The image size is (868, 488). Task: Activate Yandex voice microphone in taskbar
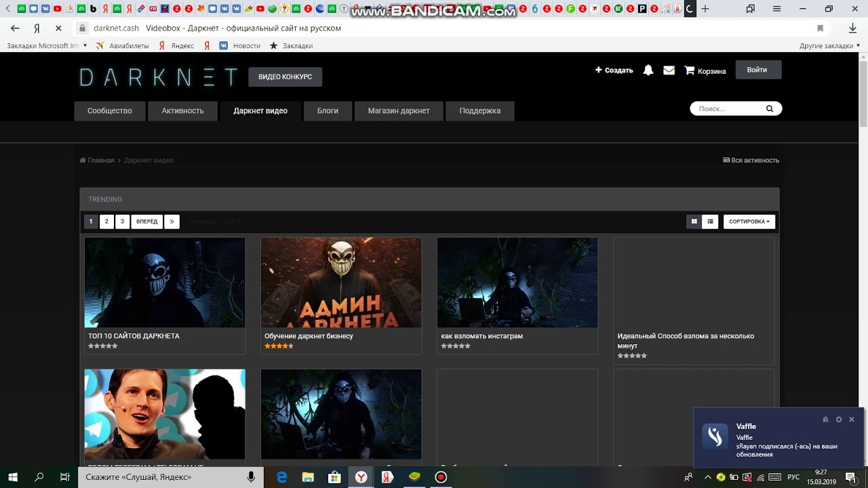[251, 477]
